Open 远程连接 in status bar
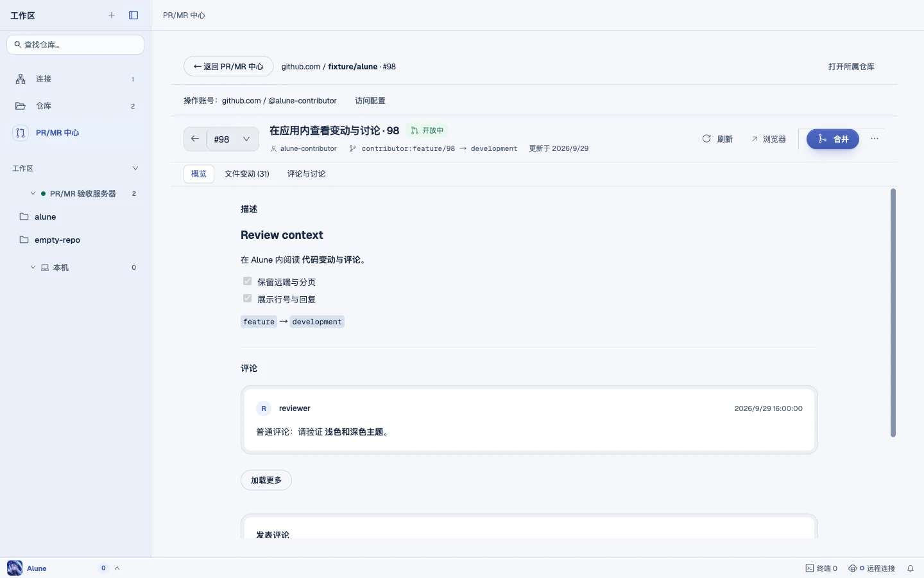This screenshot has height=578, width=924. pos(871,568)
